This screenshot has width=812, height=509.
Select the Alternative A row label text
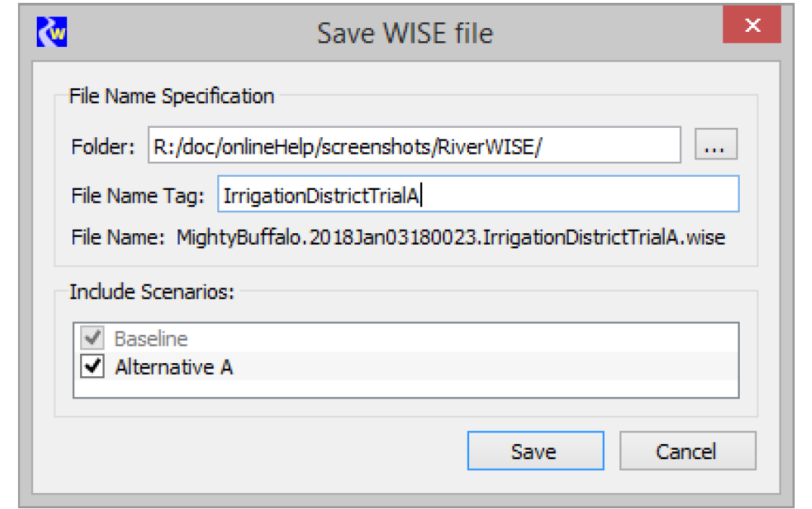coord(173,367)
